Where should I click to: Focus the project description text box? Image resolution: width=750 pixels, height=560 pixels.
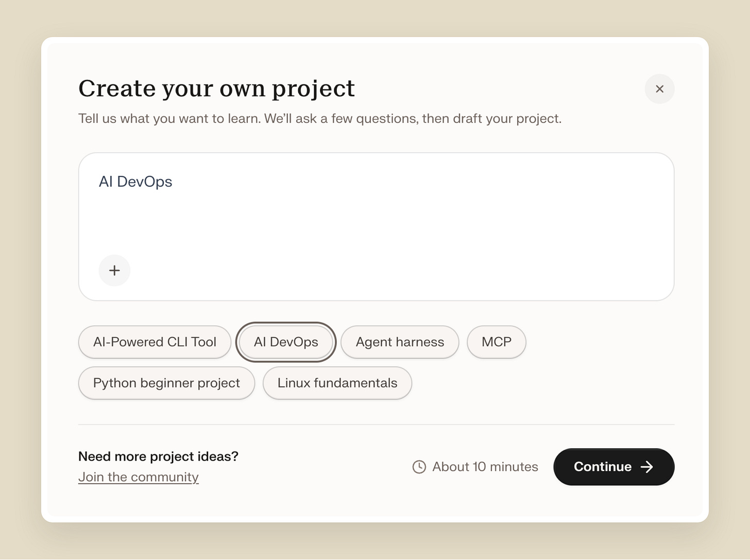(376, 226)
